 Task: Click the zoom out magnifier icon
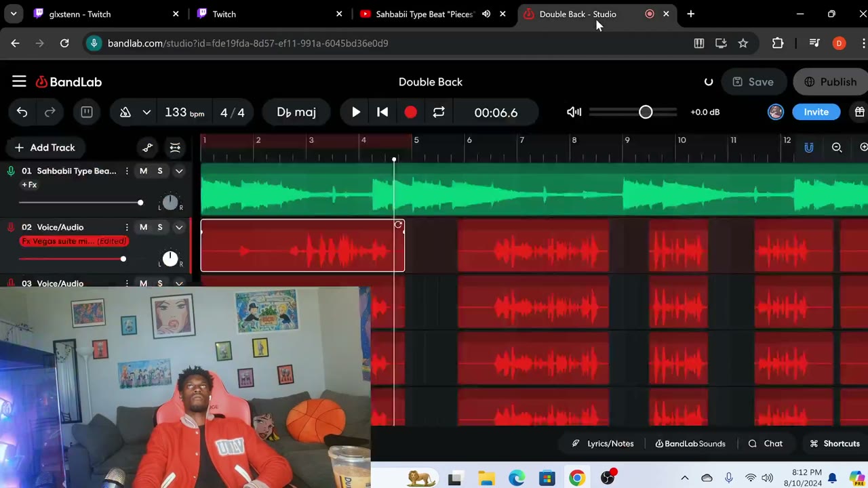[837, 148]
